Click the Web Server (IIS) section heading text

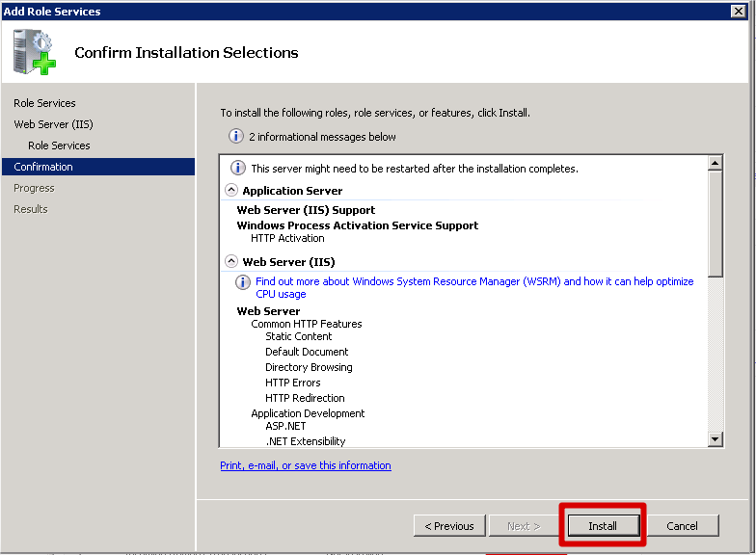click(288, 262)
